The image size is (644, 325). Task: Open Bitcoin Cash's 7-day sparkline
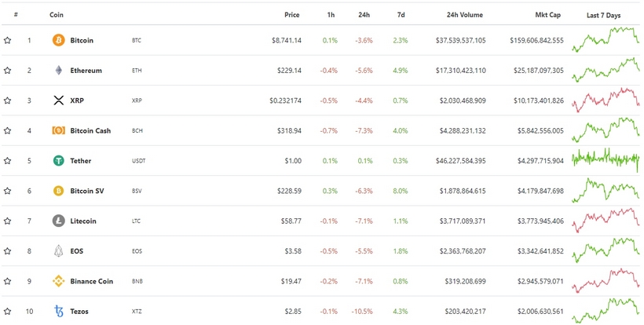pos(606,130)
